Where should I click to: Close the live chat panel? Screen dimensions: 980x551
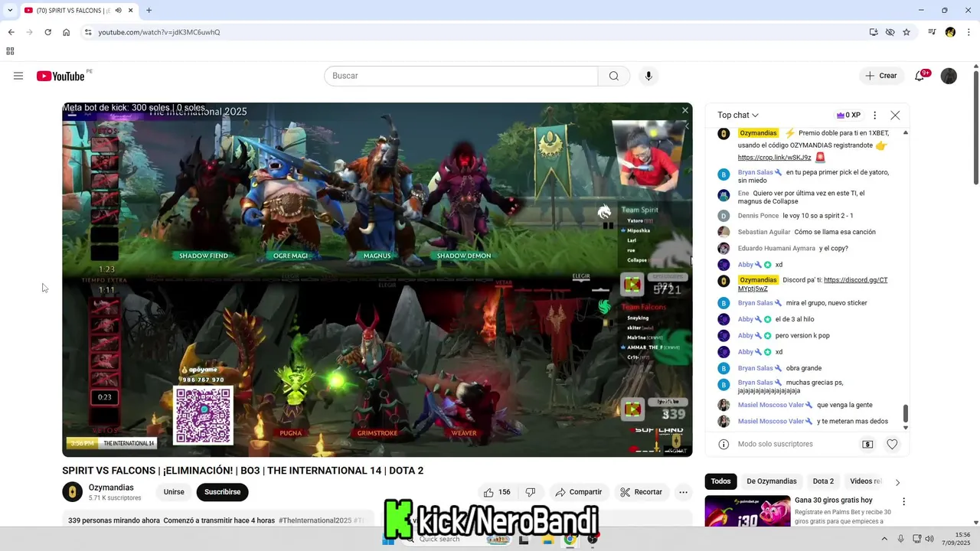tap(895, 116)
